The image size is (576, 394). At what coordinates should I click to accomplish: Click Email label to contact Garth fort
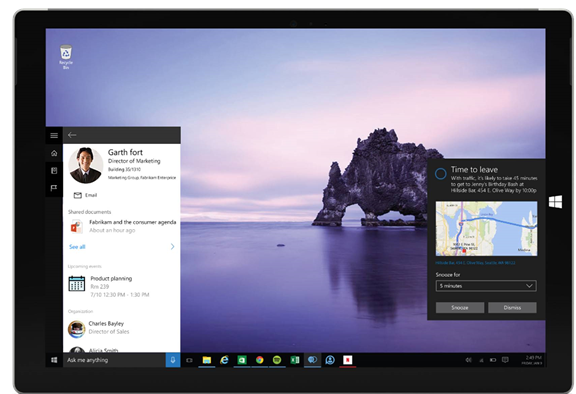[91, 195]
